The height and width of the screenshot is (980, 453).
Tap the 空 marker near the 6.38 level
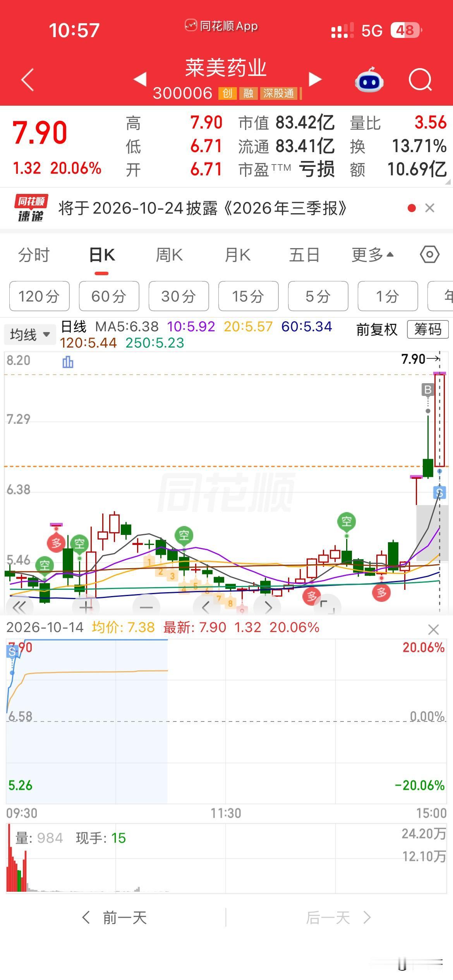tap(347, 521)
